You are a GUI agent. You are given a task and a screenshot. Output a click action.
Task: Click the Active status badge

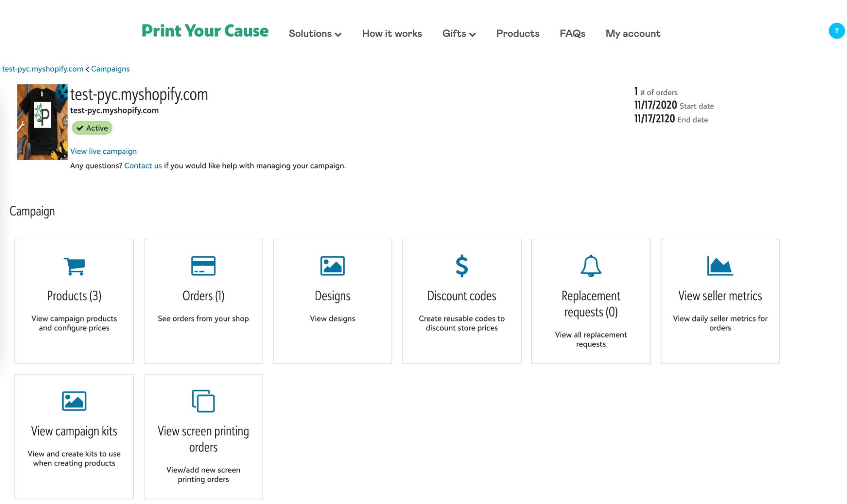coord(92,128)
